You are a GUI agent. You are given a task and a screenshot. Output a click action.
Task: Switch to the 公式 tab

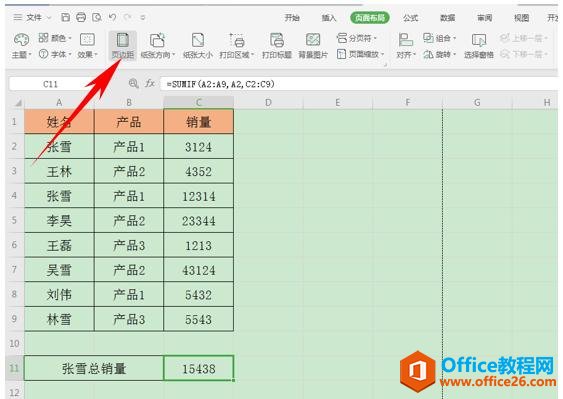pos(410,18)
